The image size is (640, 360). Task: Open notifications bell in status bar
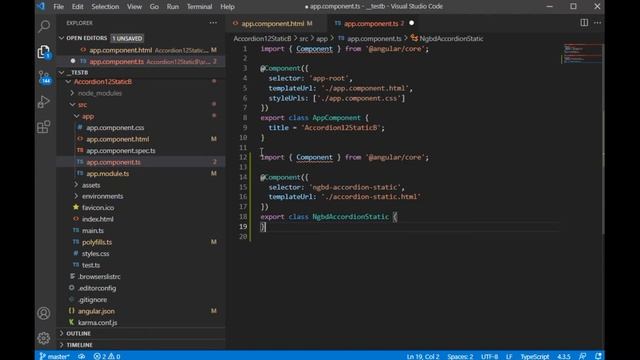click(598, 356)
